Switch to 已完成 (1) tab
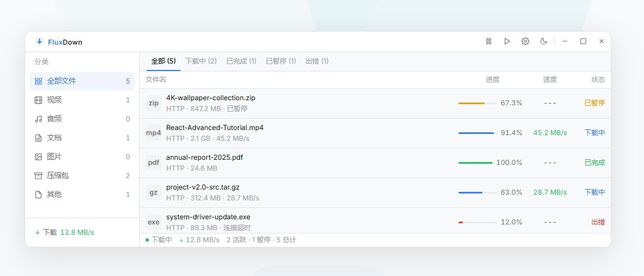Viewport: 644px width, 276px height. click(241, 61)
